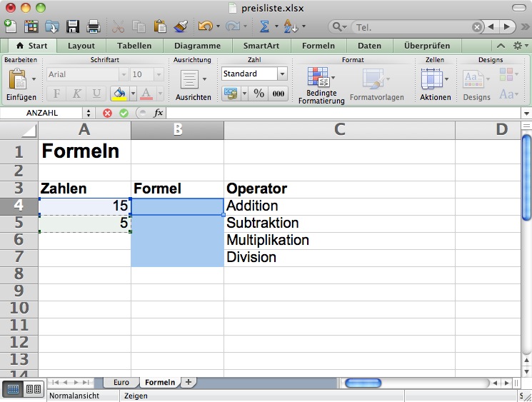Expand the Bedingte Formatierung dropdown
This screenshot has height=402, width=532.
click(x=333, y=77)
